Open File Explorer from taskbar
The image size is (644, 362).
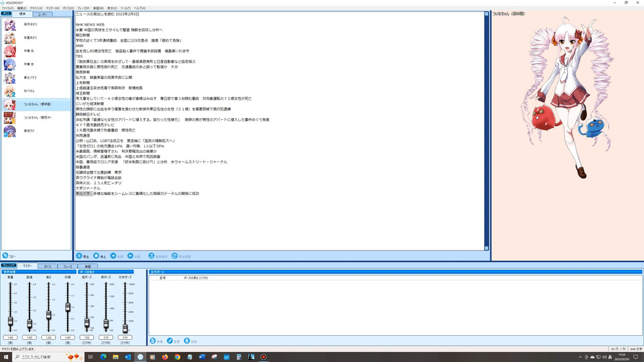pos(115,357)
